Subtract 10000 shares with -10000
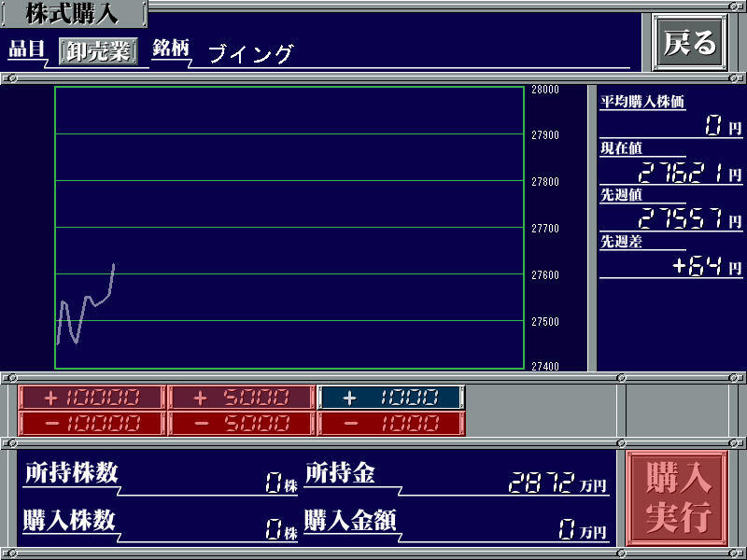This screenshot has width=747, height=560. [92, 424]
